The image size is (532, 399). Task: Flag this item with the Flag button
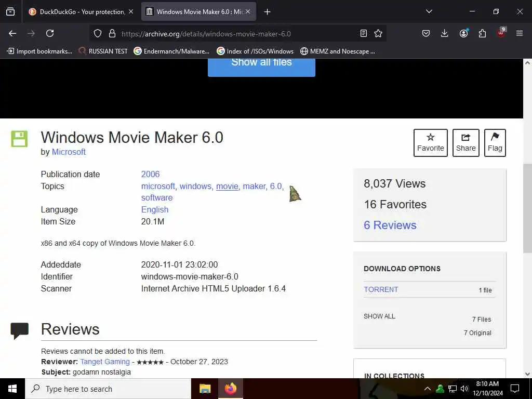pos(495,143)
